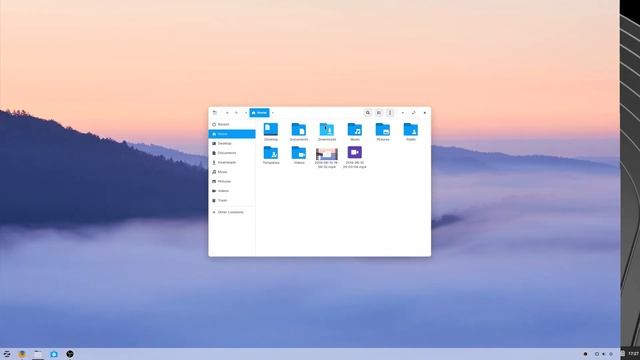
Task: Click the Files icon in taskbar
Action: tap(38, 354)
